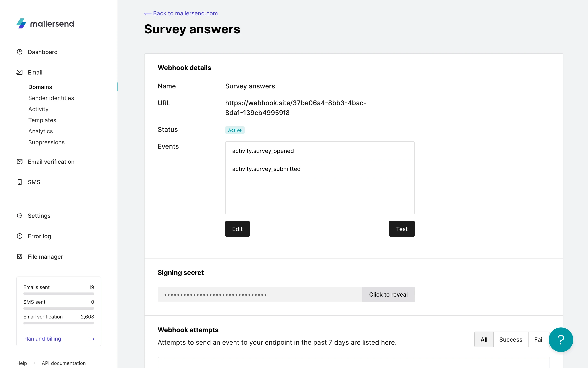The height and width of the screenshot is (368, 588).
Task: Click the MailerSend logo icon
Action: point(21,24)
